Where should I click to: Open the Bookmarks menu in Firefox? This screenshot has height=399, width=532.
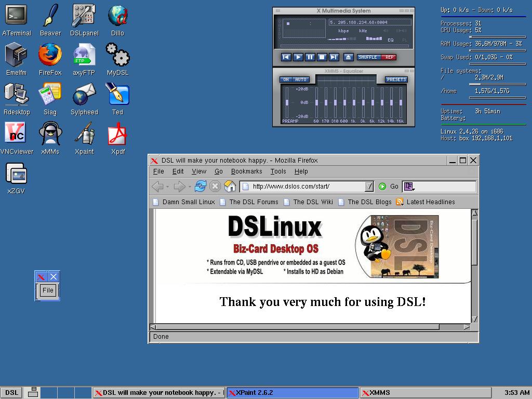pyautogui.click(x=247, y=171)
